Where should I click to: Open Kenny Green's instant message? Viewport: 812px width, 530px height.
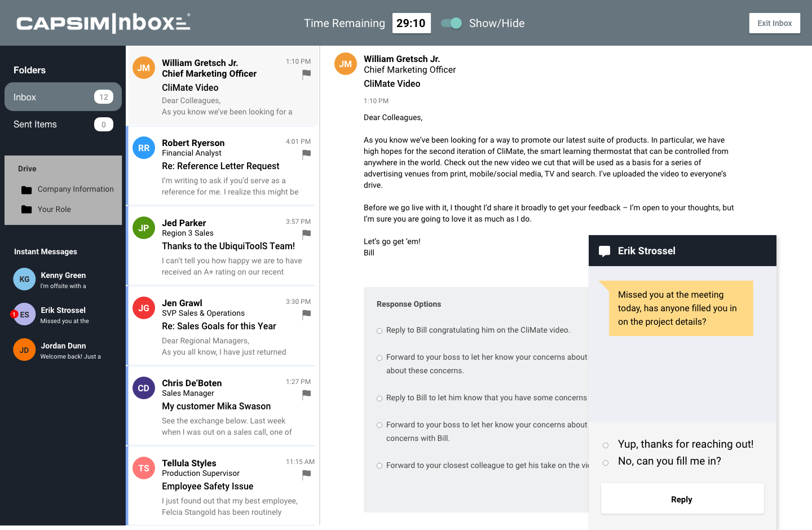[63, 280]
